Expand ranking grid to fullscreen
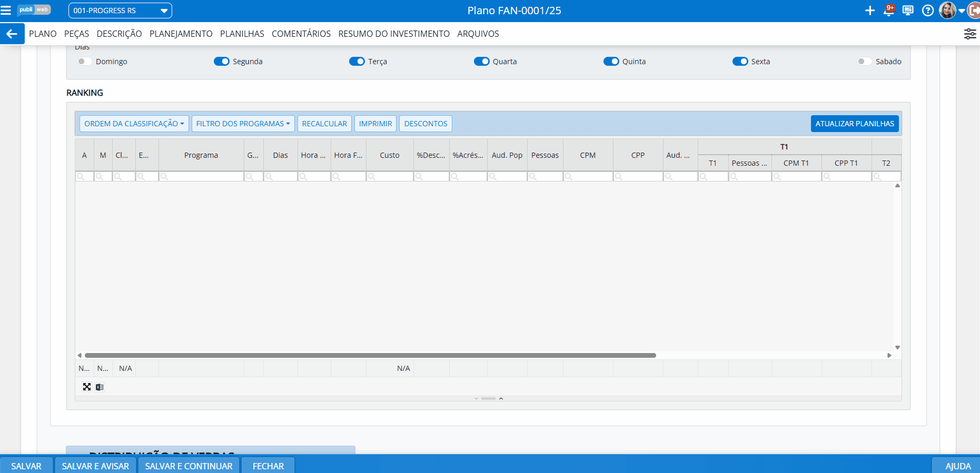This screenshot has height=473, width=980. (87, 387)
